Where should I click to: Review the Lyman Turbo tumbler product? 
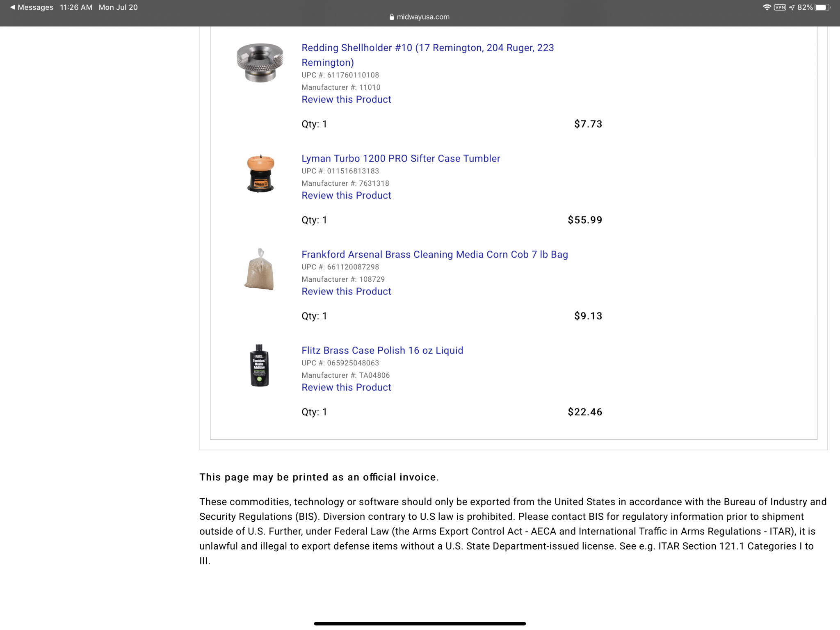pyautogui.click(x=346, y=195)
